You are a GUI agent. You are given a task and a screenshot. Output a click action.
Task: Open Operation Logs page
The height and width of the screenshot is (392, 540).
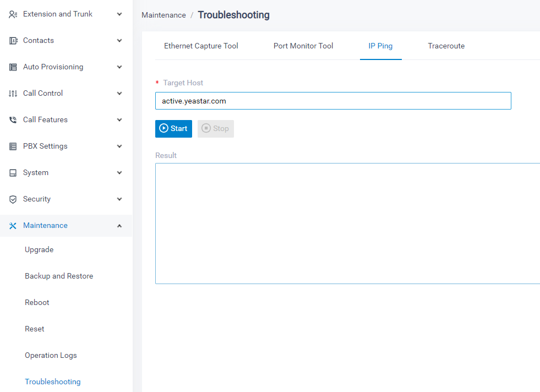[51, 356]
